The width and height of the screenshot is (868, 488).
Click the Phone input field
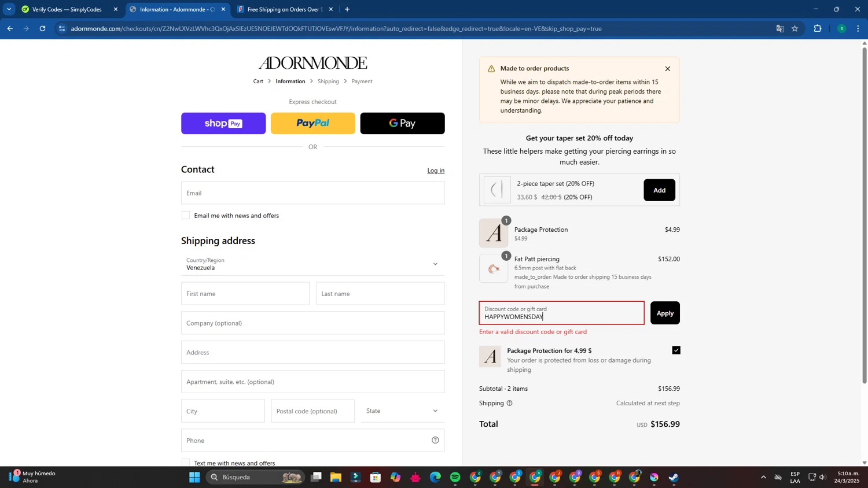(x=312, y=441)
